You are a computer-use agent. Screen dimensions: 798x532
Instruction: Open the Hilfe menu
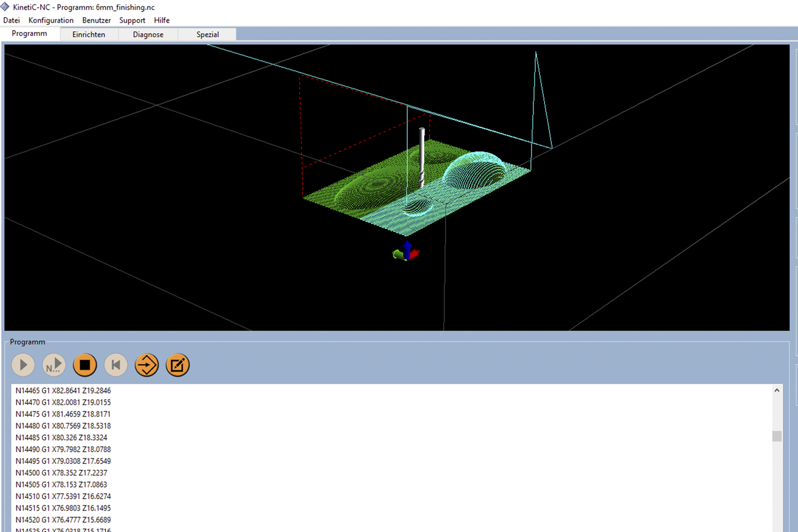tap(162, 20)
